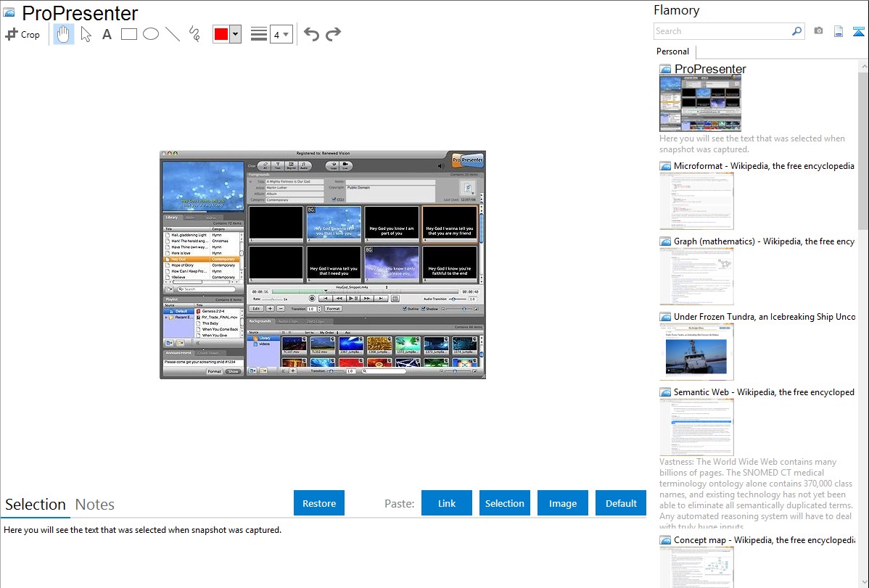Select the Semantic Web thumbnail
Screen dimensions: 869x588
tap(696, 427)
